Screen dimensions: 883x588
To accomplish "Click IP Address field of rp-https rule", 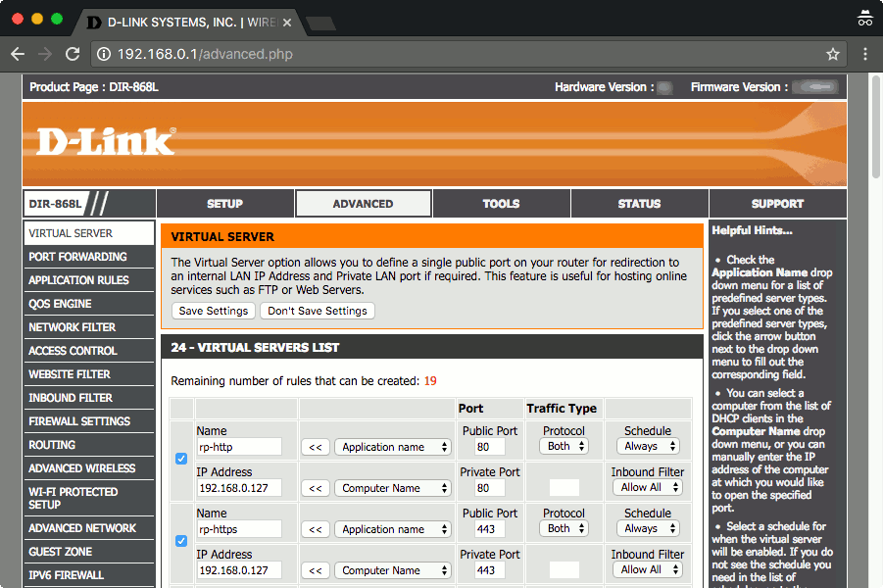I will 239,570.
